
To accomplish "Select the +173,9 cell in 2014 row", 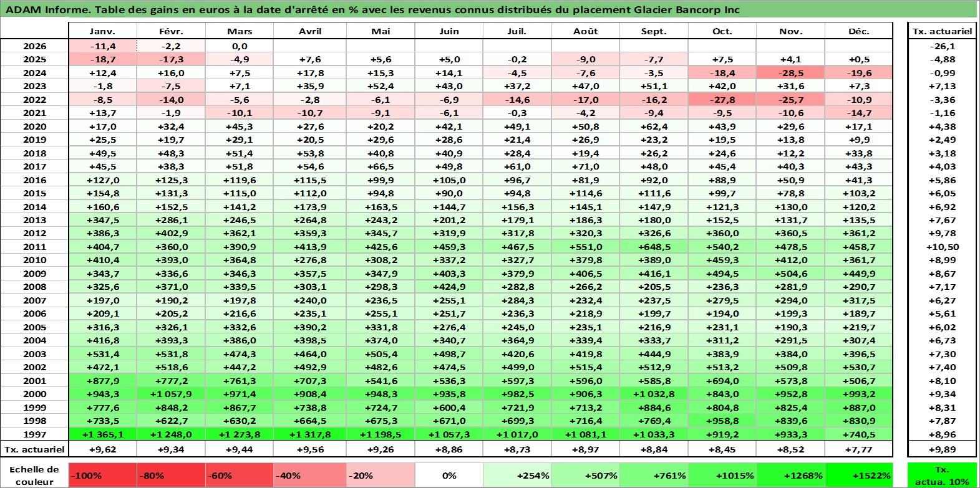I will pos(309,207).
